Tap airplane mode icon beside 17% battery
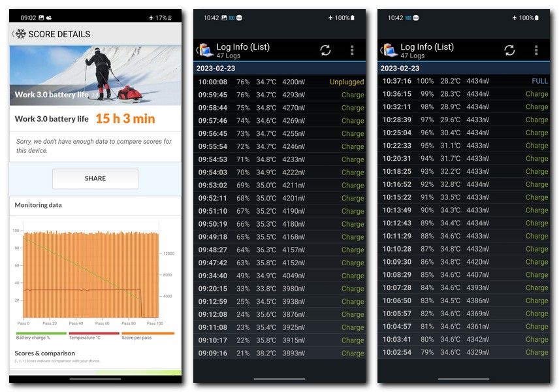The image size is (559, 392). pos(152,18)
